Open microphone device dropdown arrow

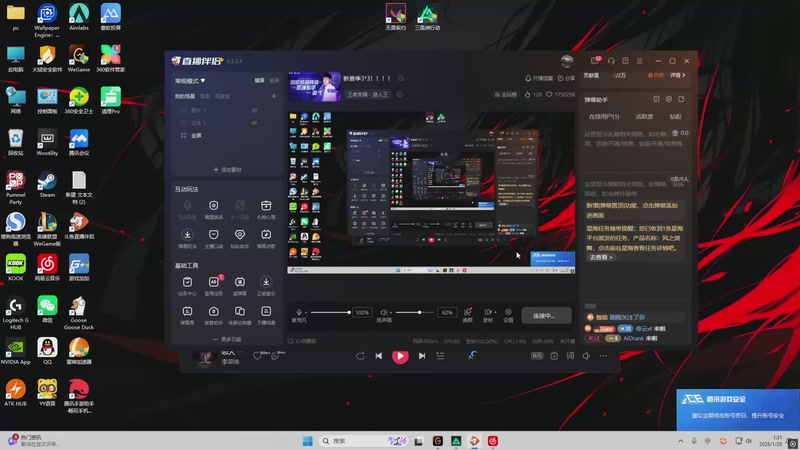[306, 312]
